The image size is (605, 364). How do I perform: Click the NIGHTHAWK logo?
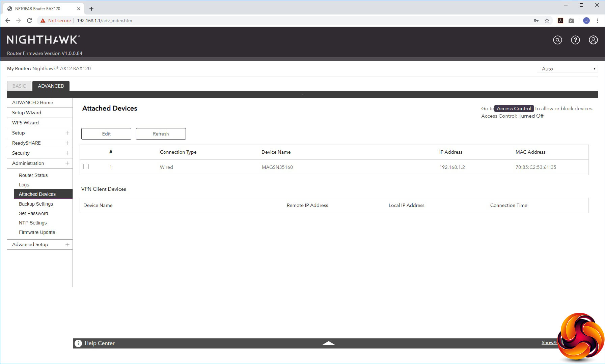(44, 40)
